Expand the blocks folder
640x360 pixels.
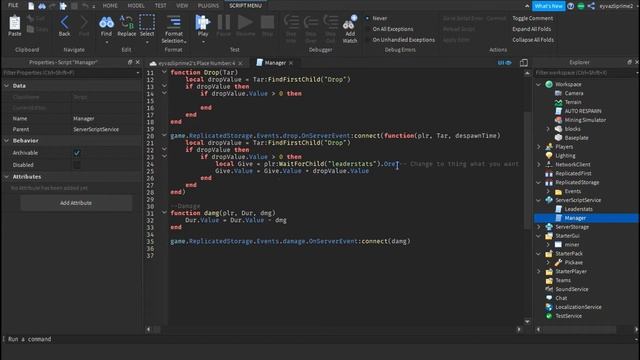pyautogui.click(x=548, y=129)
